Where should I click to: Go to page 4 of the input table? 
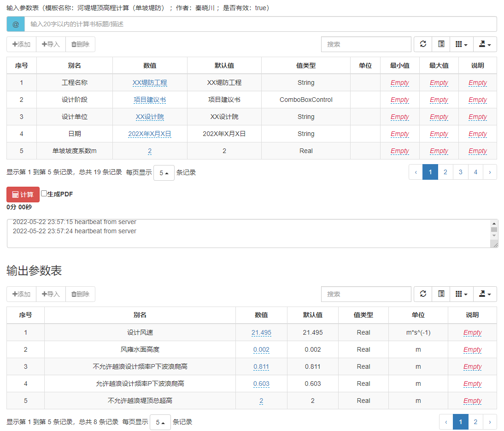tap(475, 171)
